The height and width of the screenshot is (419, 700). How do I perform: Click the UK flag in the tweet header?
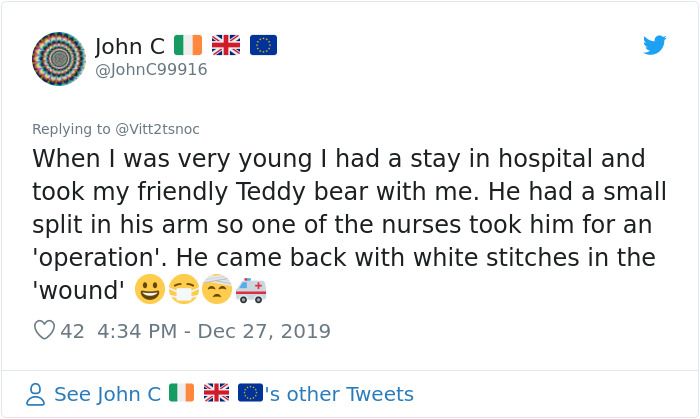pyautogui.click(x=226, y=45)
